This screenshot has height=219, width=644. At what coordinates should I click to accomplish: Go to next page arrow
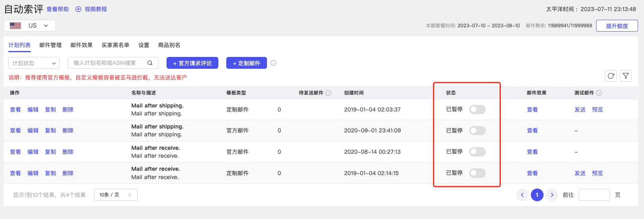click(x=552, y=195)
